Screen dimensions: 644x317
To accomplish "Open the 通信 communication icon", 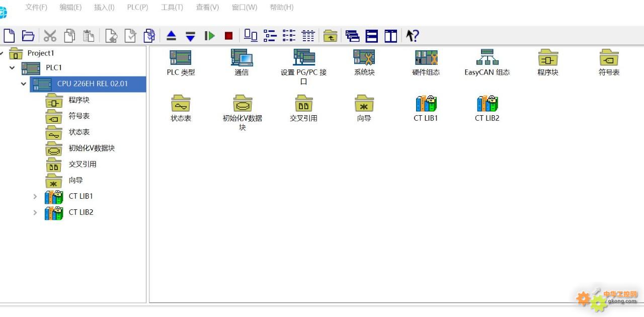I will [242, 62].
